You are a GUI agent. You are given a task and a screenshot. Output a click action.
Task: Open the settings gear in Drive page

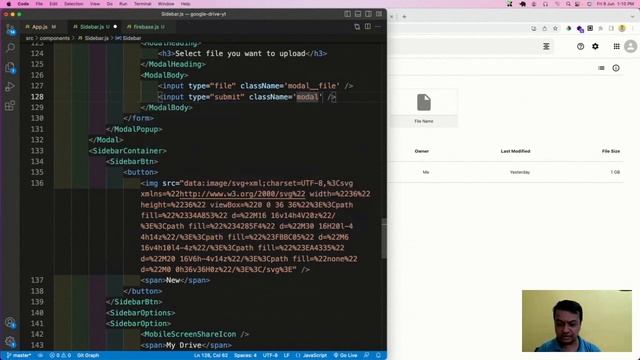pos(596,47)
